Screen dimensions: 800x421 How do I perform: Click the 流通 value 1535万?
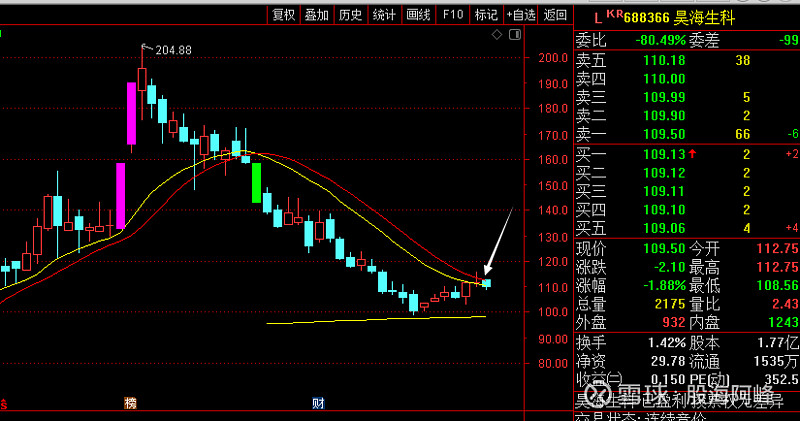776,361
